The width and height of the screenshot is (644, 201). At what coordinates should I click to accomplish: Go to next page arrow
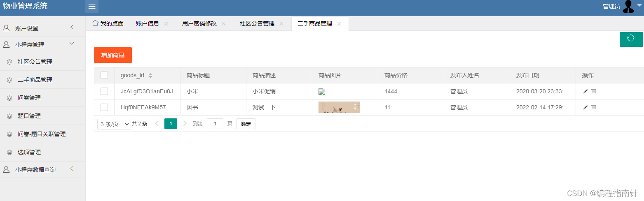(x=185, y=123)
